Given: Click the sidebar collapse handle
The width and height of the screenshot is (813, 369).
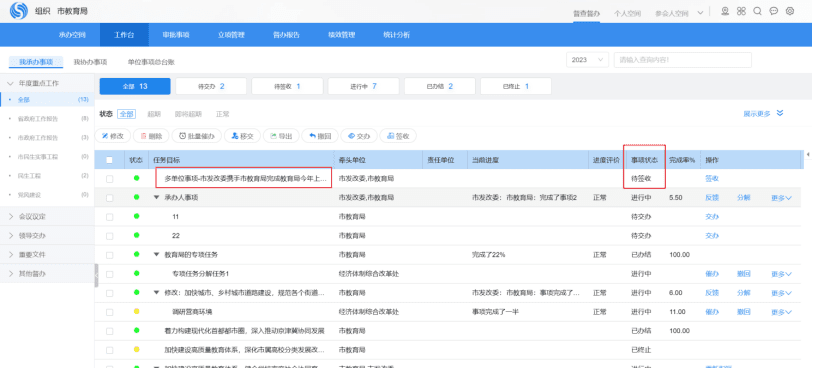Looking at the screenshot, I should [96, 275].
